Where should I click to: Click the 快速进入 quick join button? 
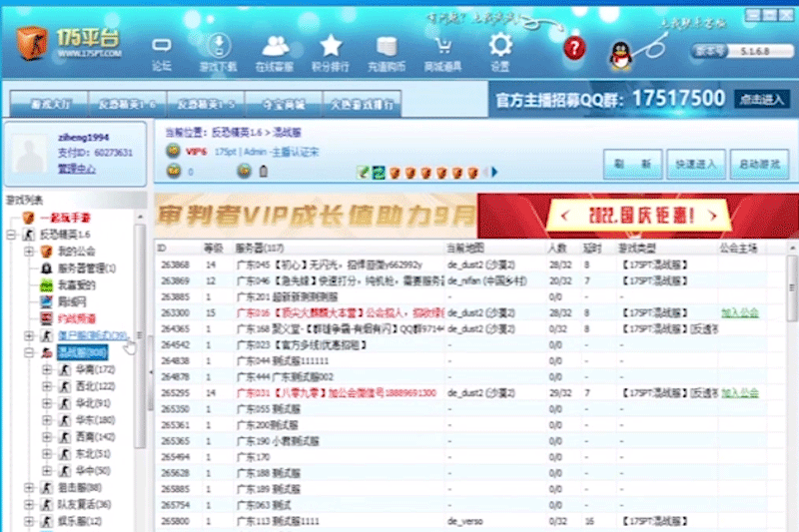click(696, 164)
